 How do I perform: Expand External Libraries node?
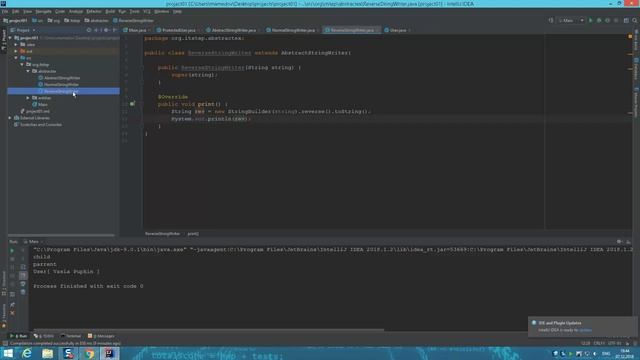point(10,118)
